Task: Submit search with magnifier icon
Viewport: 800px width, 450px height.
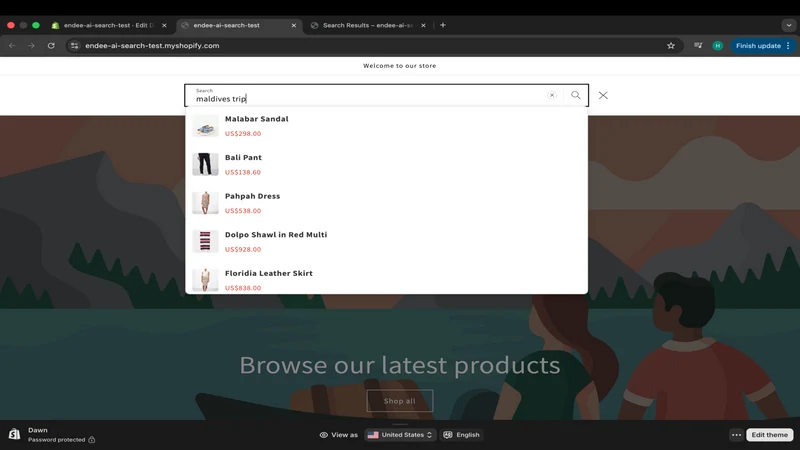Action: tap(576, 95)
